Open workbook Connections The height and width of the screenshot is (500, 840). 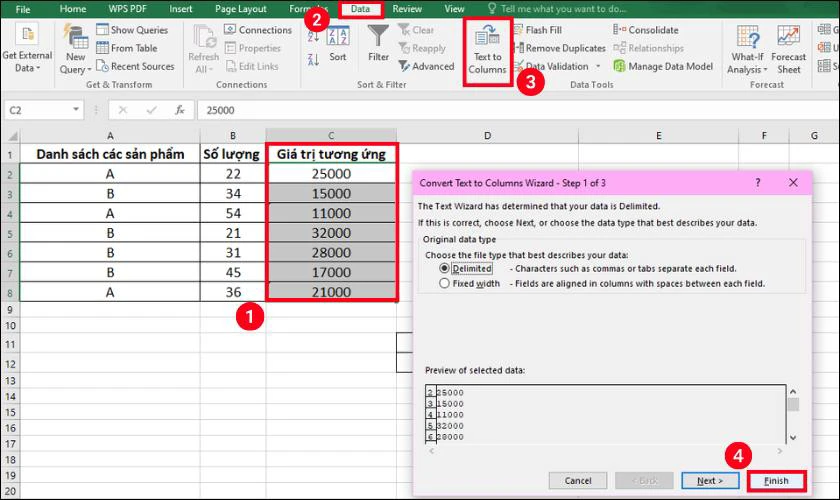tap(258, 30)
